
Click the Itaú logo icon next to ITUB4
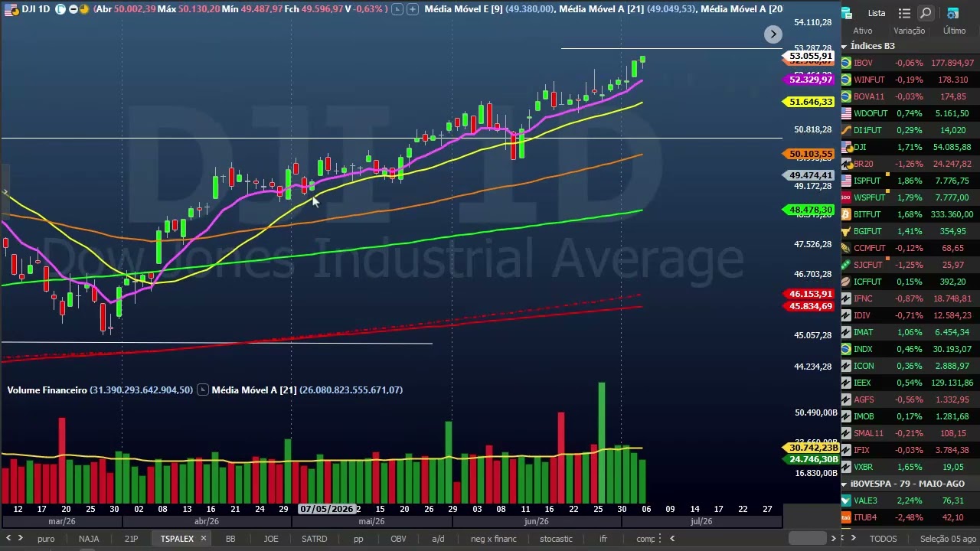[846, 517]
